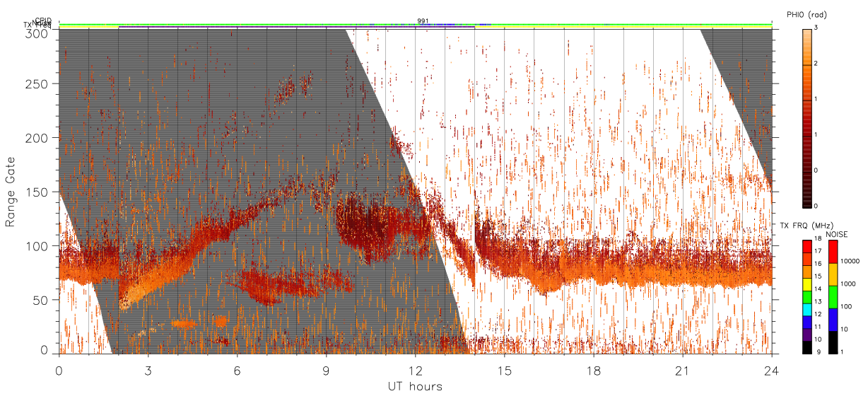This screenshot has width=868, height=401.
Task: Click the '10000' NOISE legend label
Action: 850,261
